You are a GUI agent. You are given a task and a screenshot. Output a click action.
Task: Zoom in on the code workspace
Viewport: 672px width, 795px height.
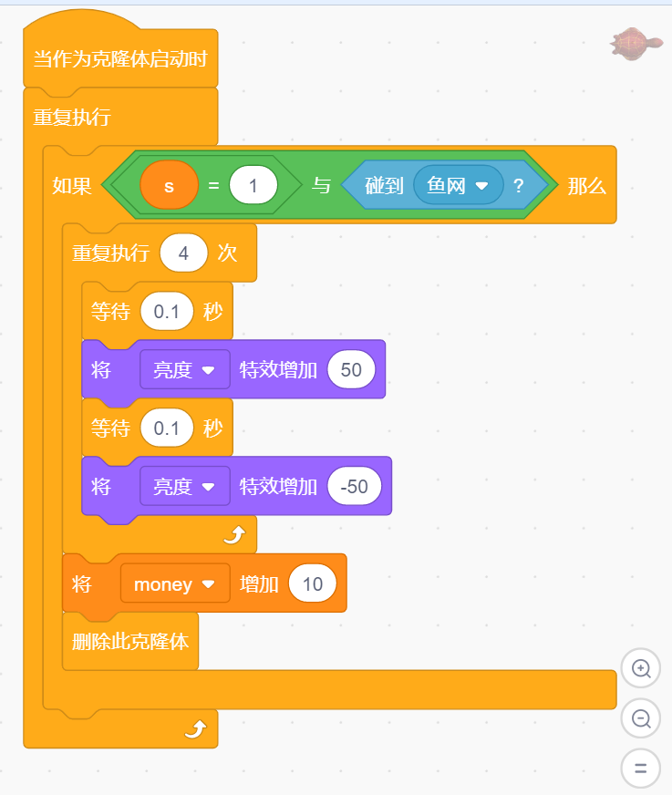point(641,668)
